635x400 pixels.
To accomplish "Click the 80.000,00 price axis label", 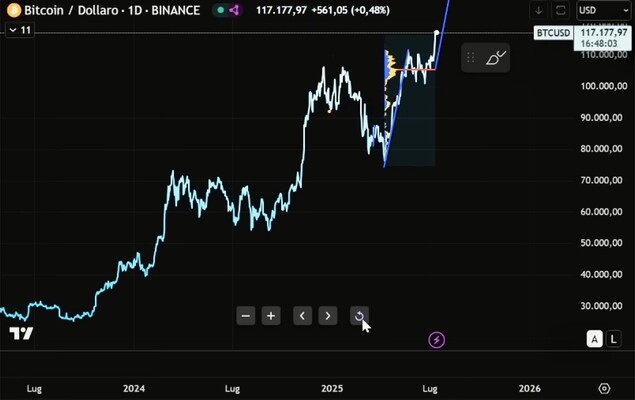I will click(x=601, y=149).
